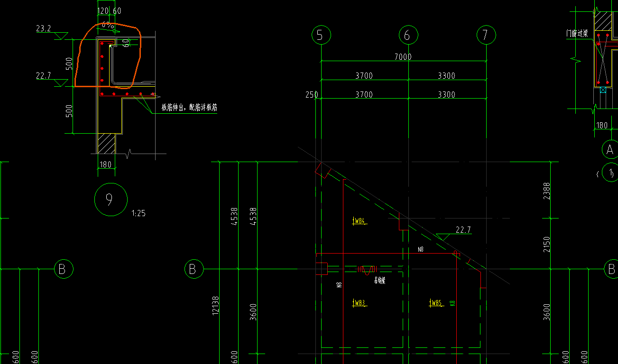Select the 门窗过梁 title text
618x364 pixels.
pyautogui.click(x=576, y=33)
